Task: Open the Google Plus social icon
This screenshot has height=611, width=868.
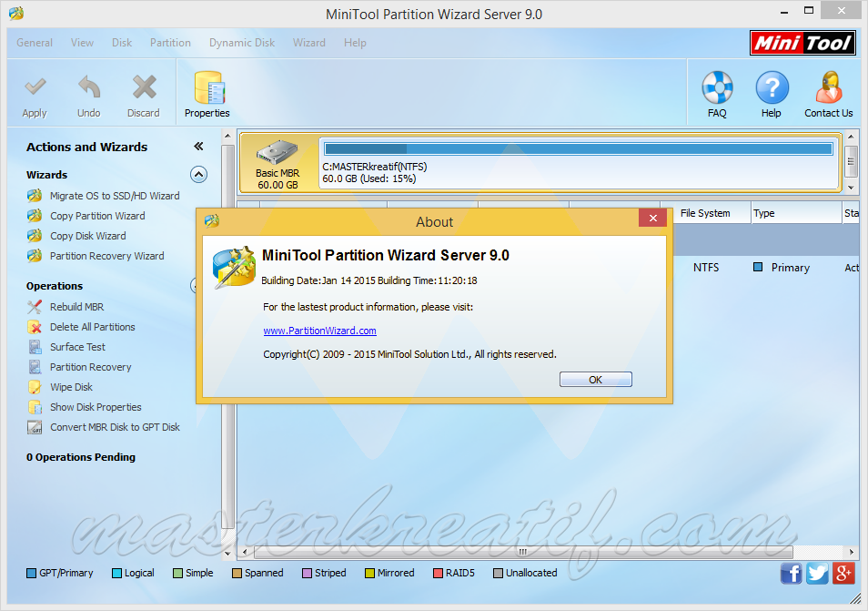Action: click(x=843, y=574)
